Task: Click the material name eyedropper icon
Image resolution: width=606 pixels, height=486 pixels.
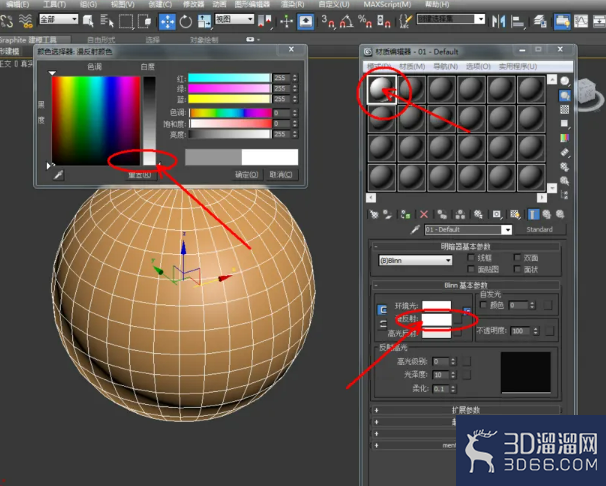Action: tap(415, 229)
